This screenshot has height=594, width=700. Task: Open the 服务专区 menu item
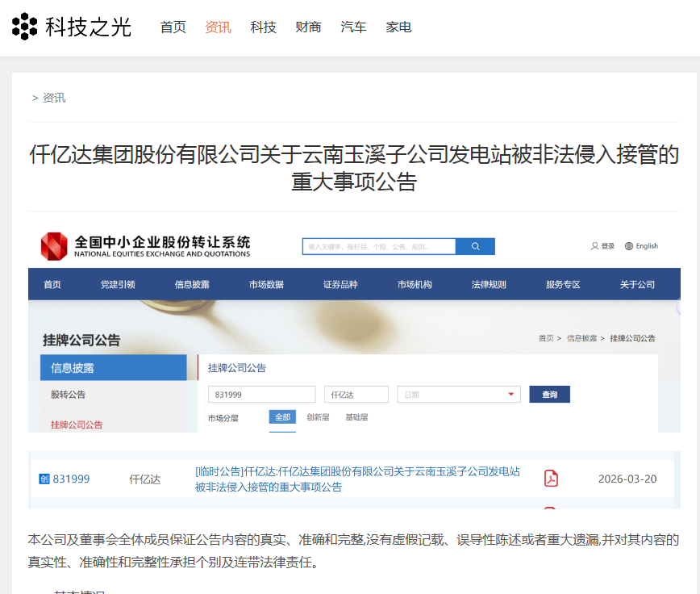click(563, 285)
